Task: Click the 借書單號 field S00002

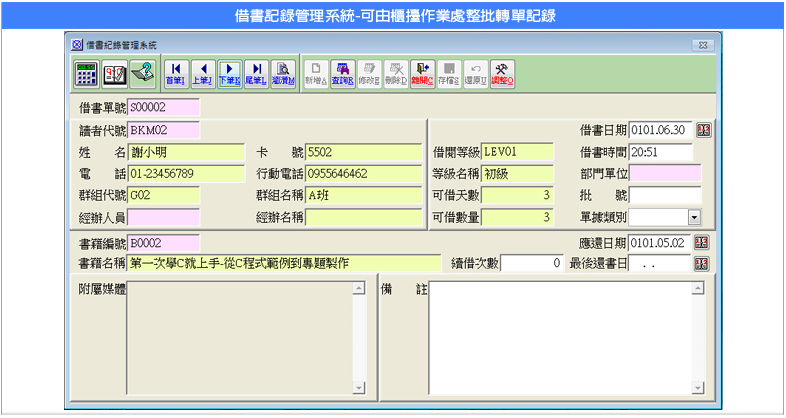Action: tap(164, 107)
